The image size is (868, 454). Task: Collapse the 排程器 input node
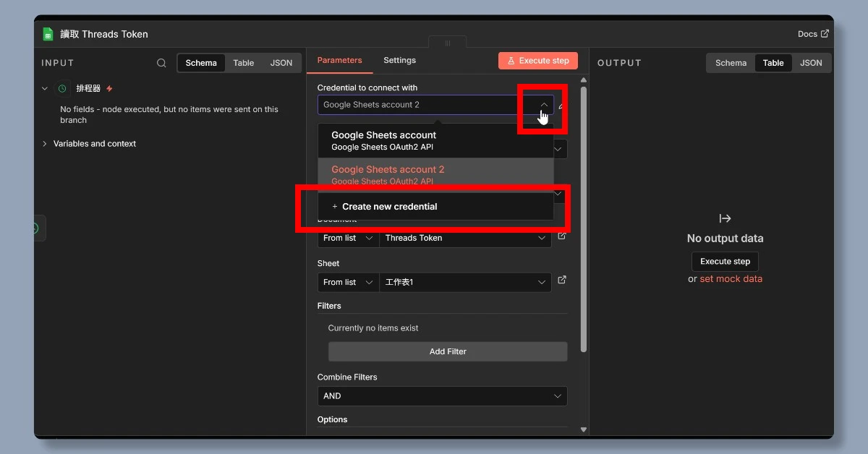coord(45,88)
